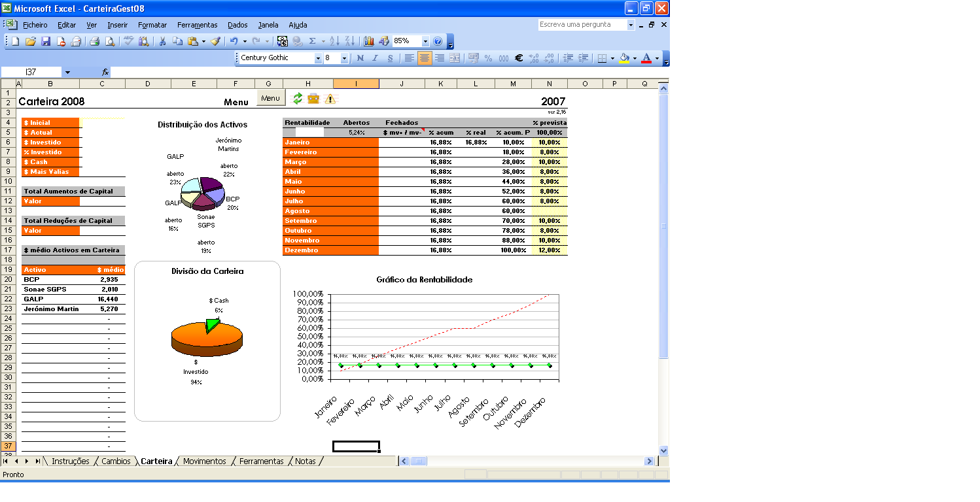
Task: Open the Paste options dropdown arrow
Action: 203,41
